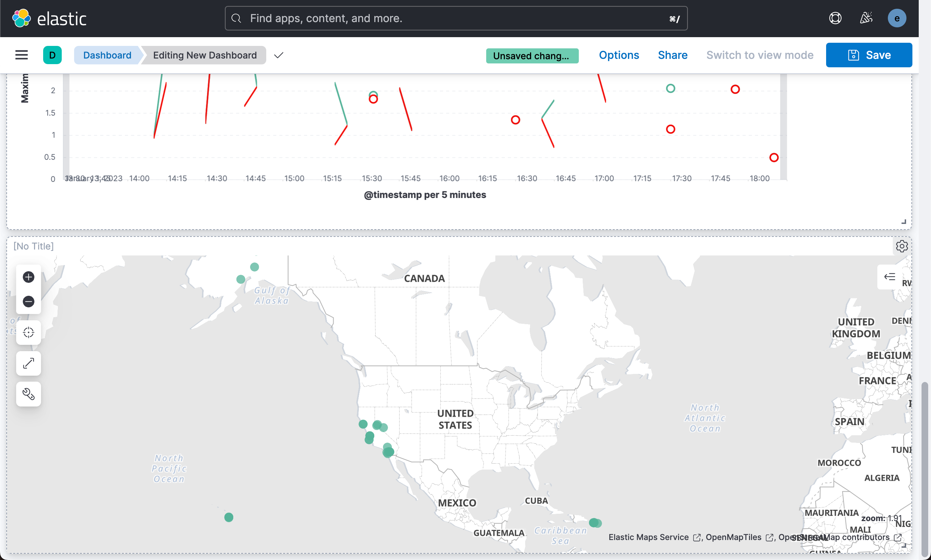Click the Save dashboard button
Screen dimensions: 931x560
coord(869,55)
